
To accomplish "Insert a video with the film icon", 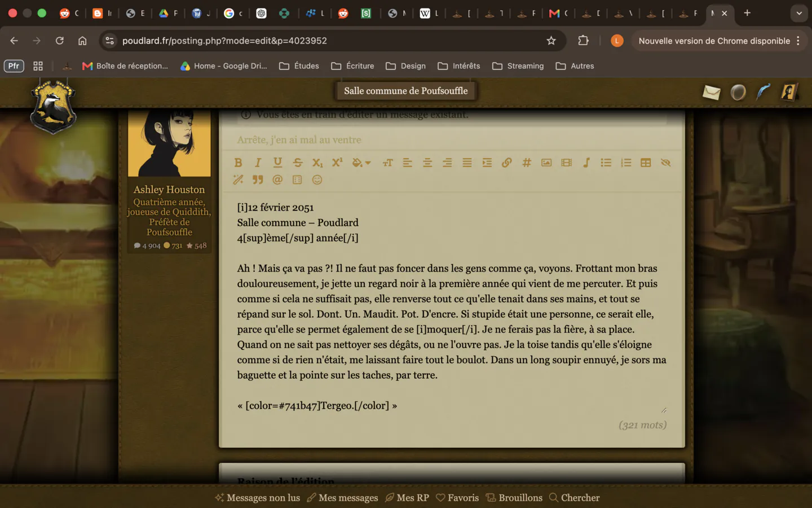I will [x=566, y=163].
